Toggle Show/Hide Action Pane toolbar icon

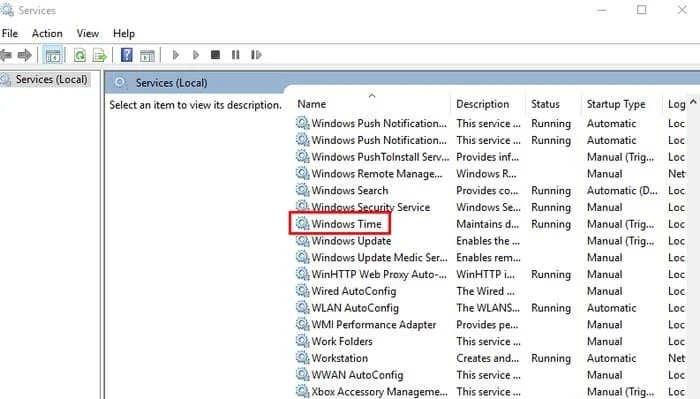(147, 55)
